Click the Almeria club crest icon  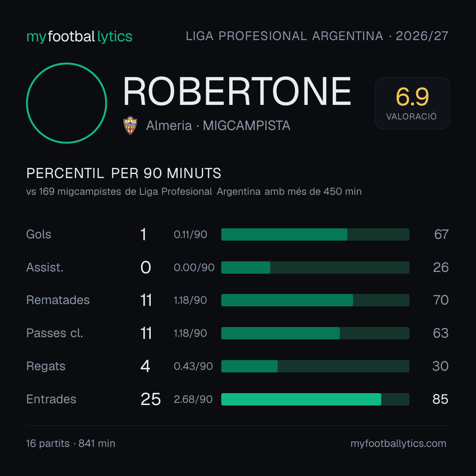point(130,125)
